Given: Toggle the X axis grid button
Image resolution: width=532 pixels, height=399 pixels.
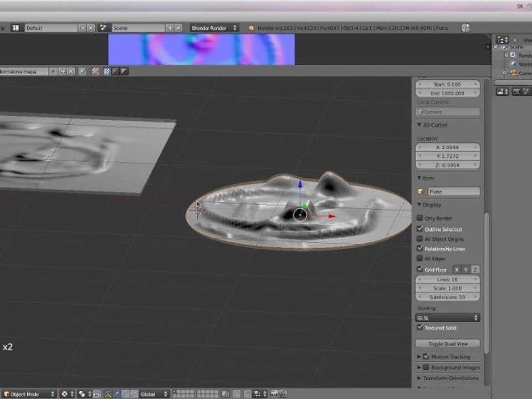Looking at the screenshot, I should click(x=457, y=270).
